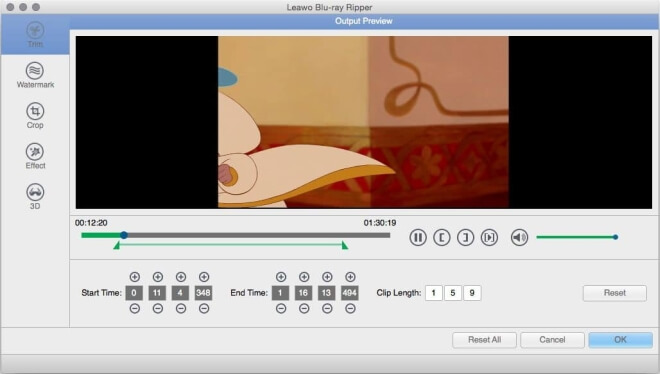The image size is (660, 374).
Task: Increase Start Time hours value
Action: (135, 277)
